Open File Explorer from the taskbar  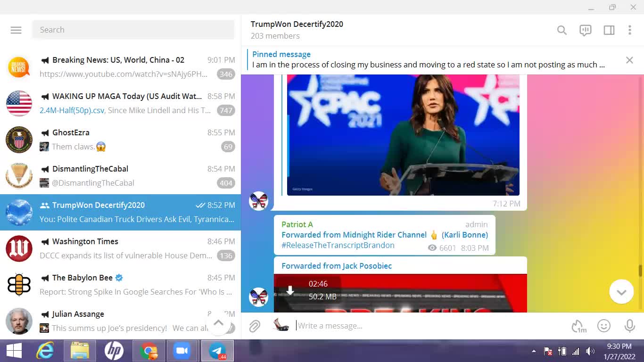click(x=80, y=351)
